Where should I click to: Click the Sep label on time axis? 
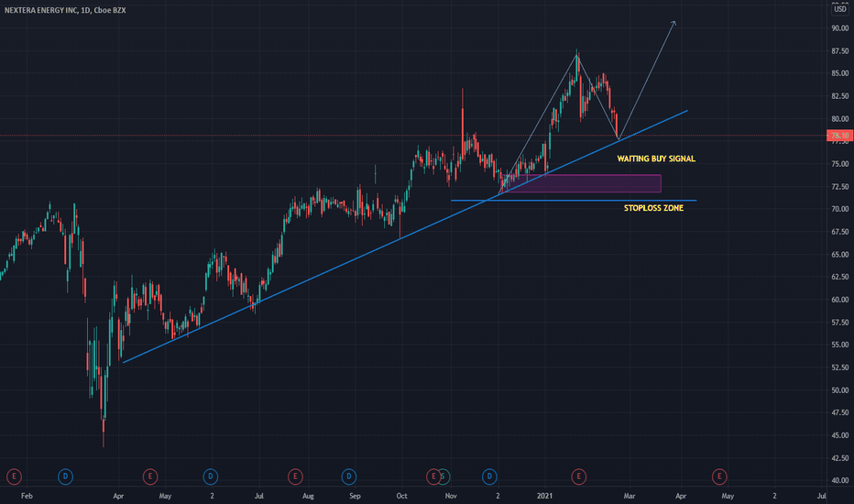(356, 496)
